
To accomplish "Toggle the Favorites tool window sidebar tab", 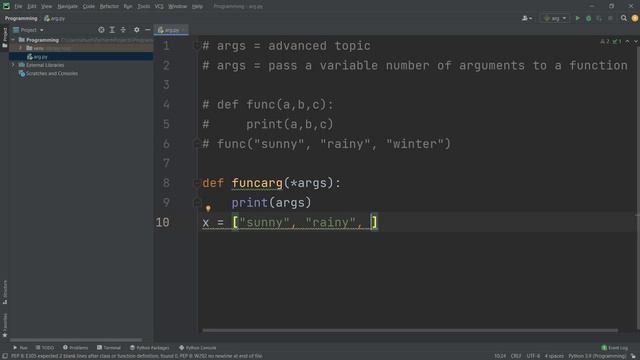I will coord(4,325).
